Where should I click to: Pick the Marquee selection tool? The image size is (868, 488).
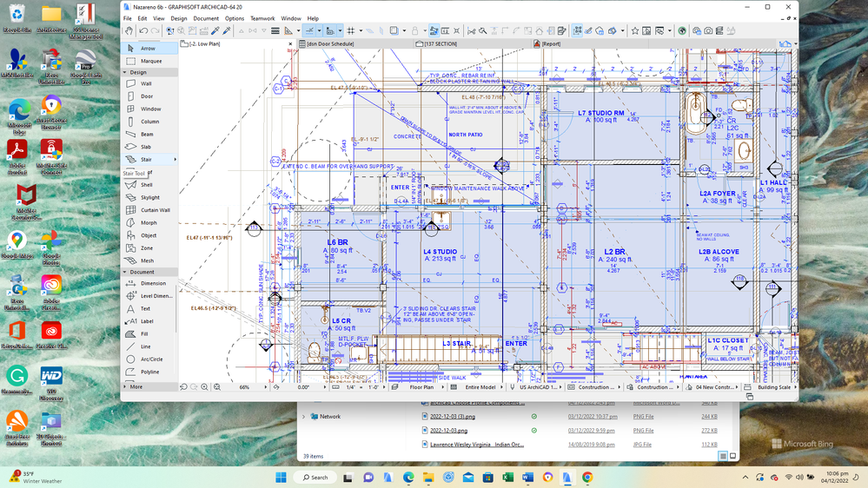150,62
